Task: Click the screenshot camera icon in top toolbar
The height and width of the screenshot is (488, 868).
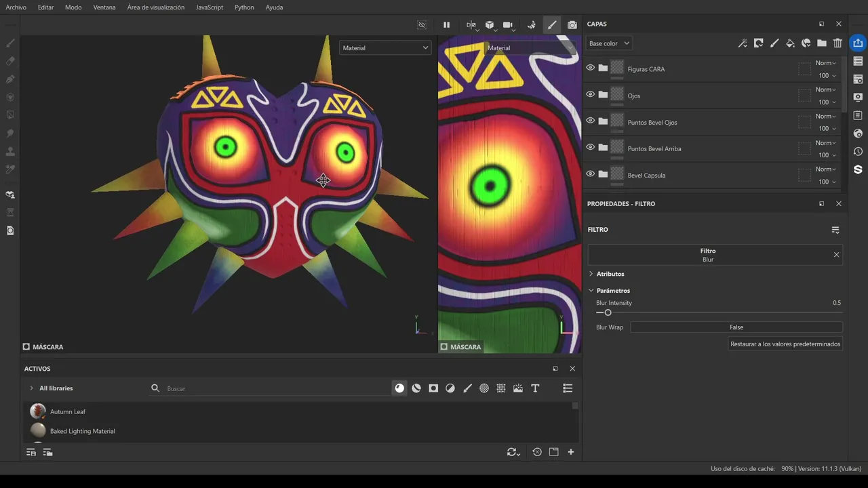Action: (572, 25)
